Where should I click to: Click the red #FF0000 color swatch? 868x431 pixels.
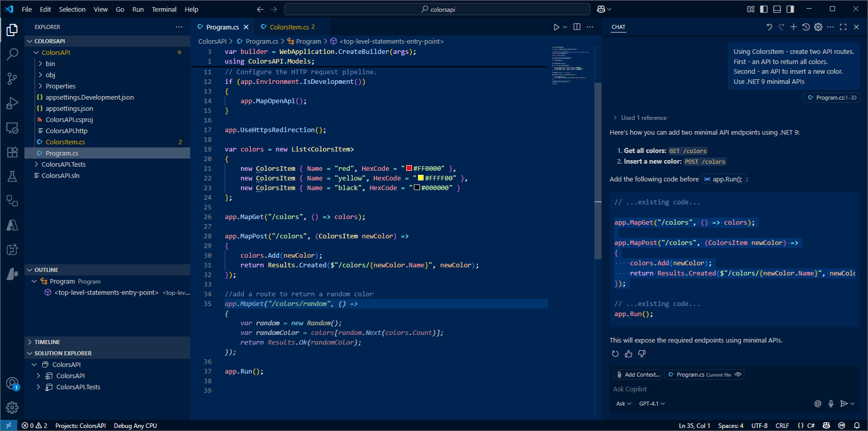[409, 168]
